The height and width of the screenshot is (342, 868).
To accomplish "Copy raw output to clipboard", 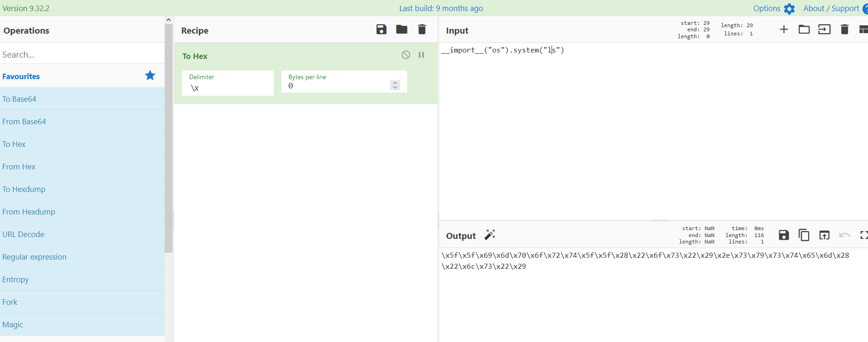I will tap(804, 235).
